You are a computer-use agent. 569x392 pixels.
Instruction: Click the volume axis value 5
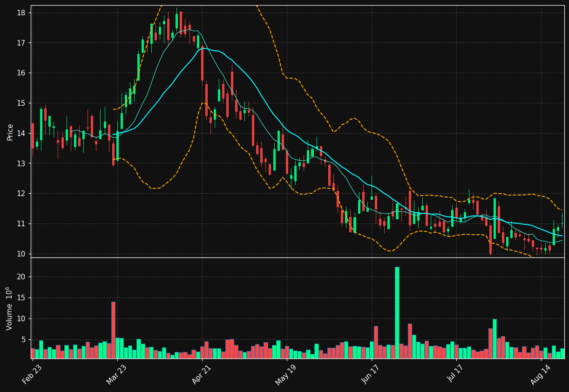tap(23, 340)
